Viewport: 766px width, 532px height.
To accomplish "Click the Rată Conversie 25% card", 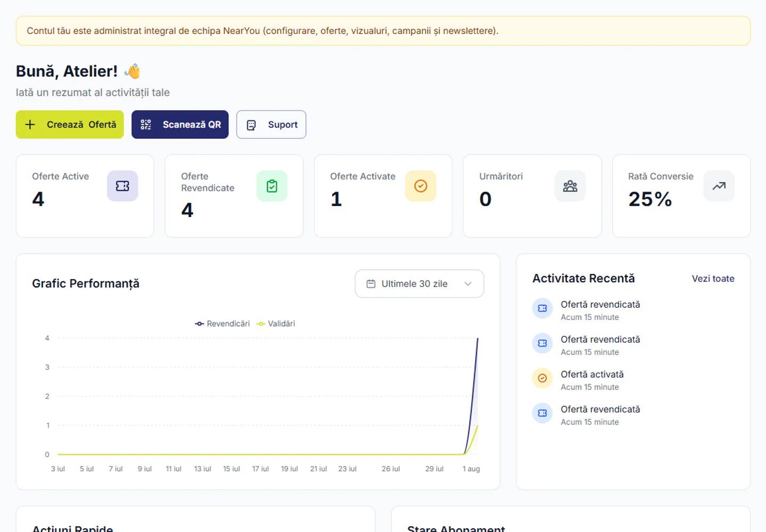I will [x=681, y=196].
